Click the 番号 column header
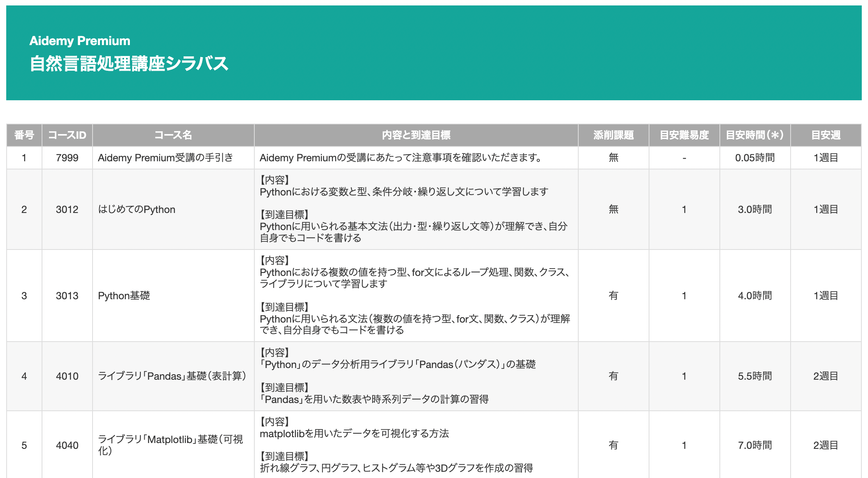 (x=24, y=135)
